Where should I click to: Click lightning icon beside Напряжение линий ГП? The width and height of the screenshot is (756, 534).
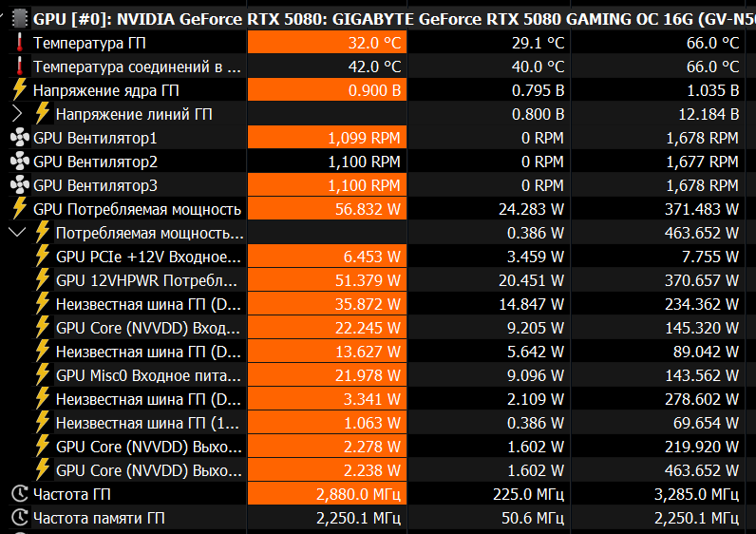click(x=43, y=113)
